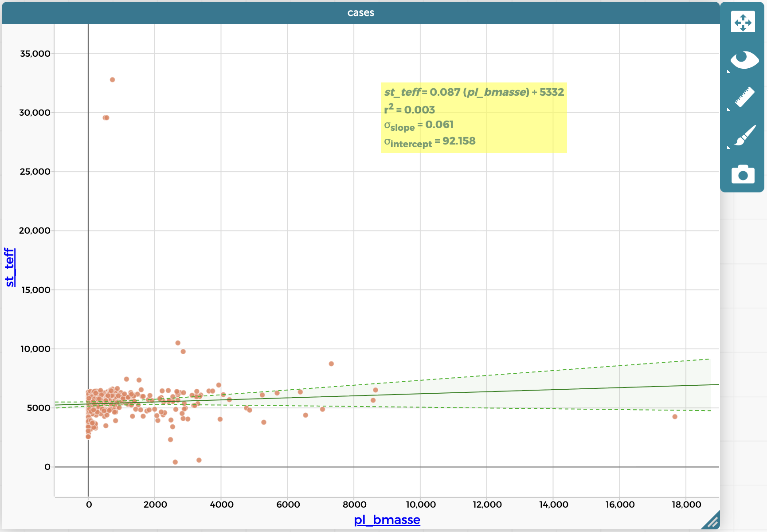Viewport: 767px width, 532px height.
Task: Click the rescale graph arrows icon
Action: [x=743, y=22]
